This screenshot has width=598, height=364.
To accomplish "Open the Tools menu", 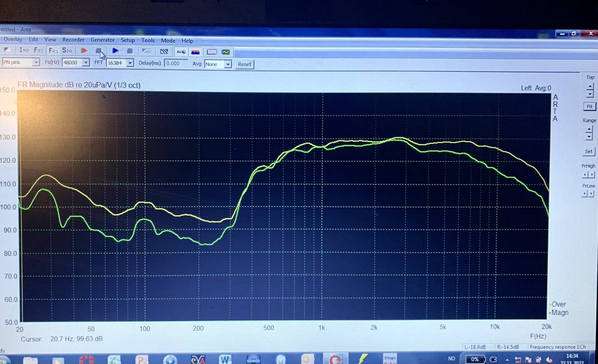I will pyautogui.click(x=148, y=40).
